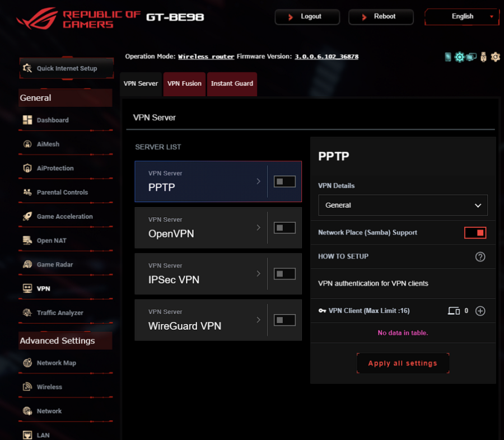
Task: Open the Wireless router operation mode link
Action: click(206, 57)
